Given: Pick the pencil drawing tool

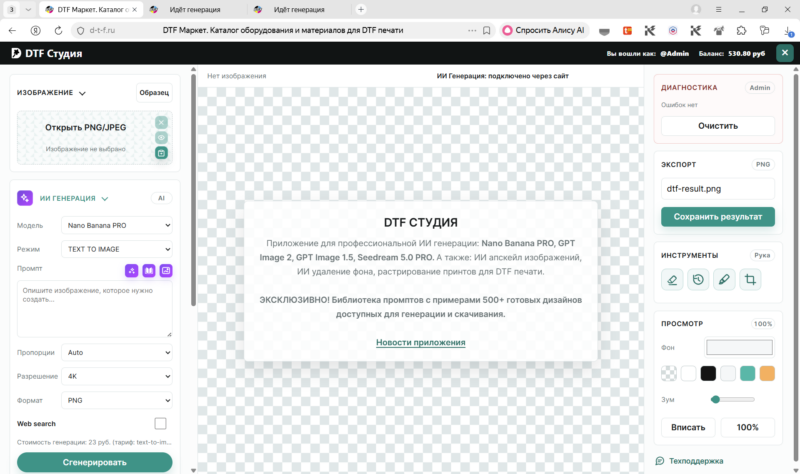Looking at the screenshot, I should (x=724, y=280).
